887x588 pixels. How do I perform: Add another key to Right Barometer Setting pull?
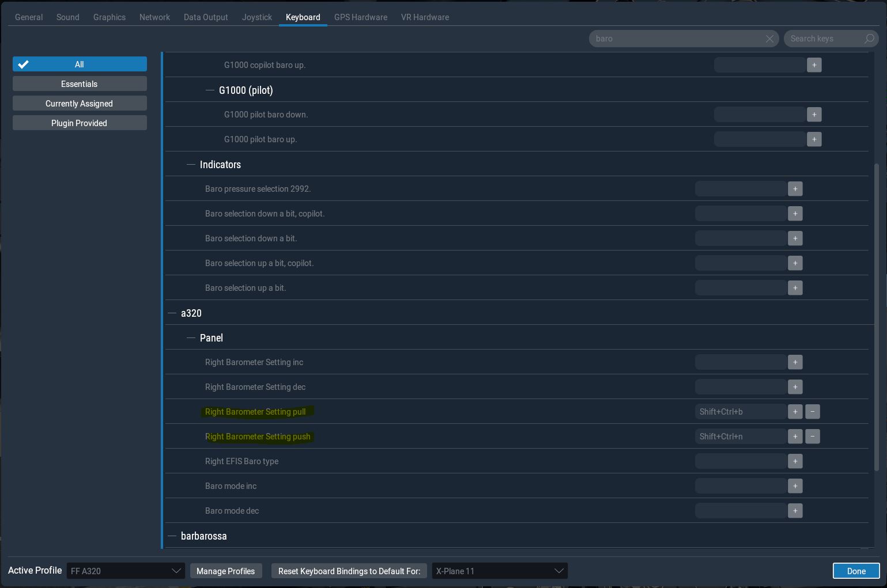pos(795,412)
